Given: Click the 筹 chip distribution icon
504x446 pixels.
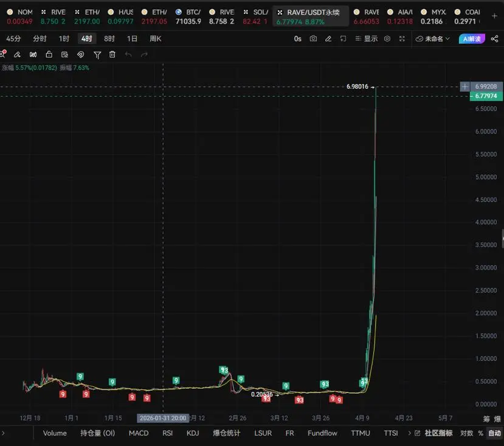Looking at the screenshot, I should 486,419.
